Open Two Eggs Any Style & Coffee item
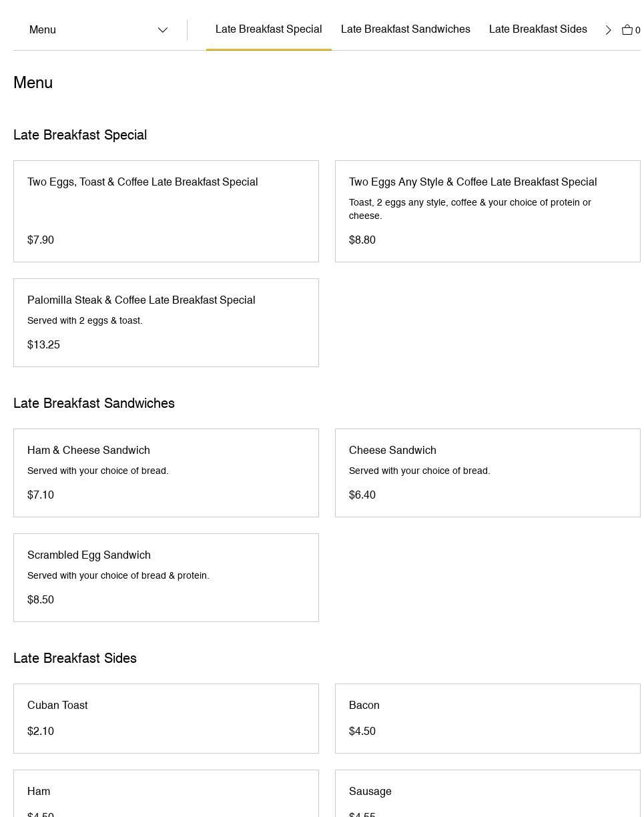This screenshot has height=817, width=644. 487,211
